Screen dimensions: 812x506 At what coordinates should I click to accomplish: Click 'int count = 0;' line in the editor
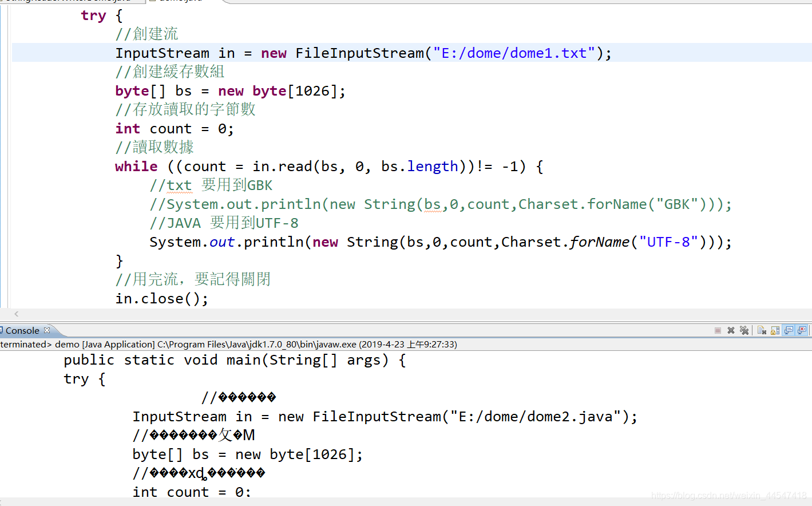(175, 129)
